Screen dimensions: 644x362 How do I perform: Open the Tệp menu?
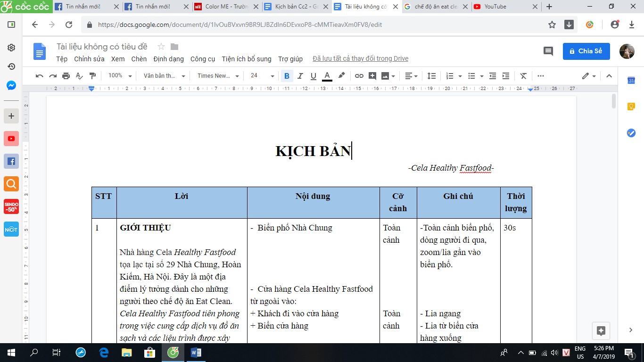62,59
